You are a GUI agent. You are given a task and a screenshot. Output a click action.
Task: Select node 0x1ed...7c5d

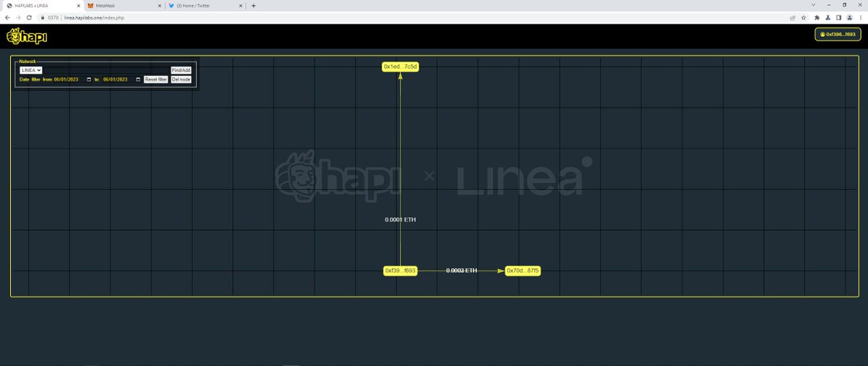click(x=401, y=67)
